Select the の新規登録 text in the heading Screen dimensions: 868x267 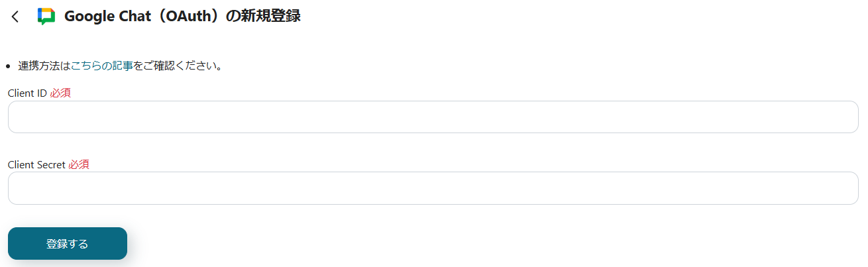tap(263, 17)
